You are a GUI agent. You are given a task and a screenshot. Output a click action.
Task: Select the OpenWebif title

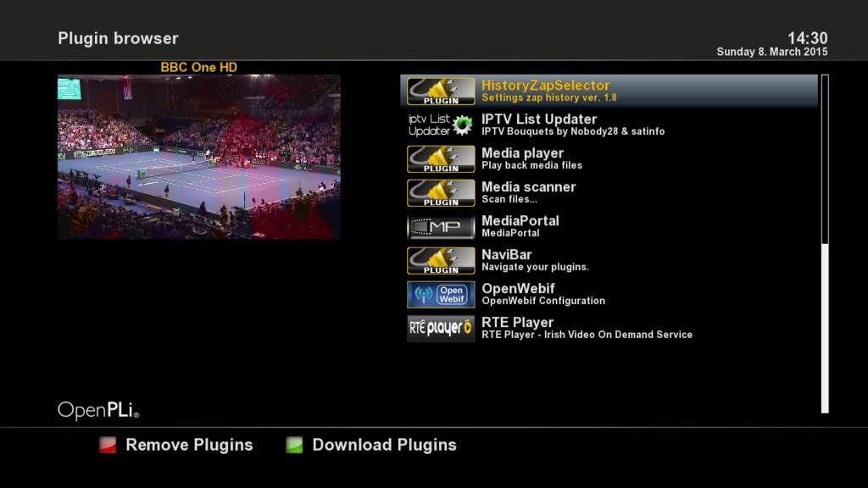pyautogui.click(x=518, y=288)
